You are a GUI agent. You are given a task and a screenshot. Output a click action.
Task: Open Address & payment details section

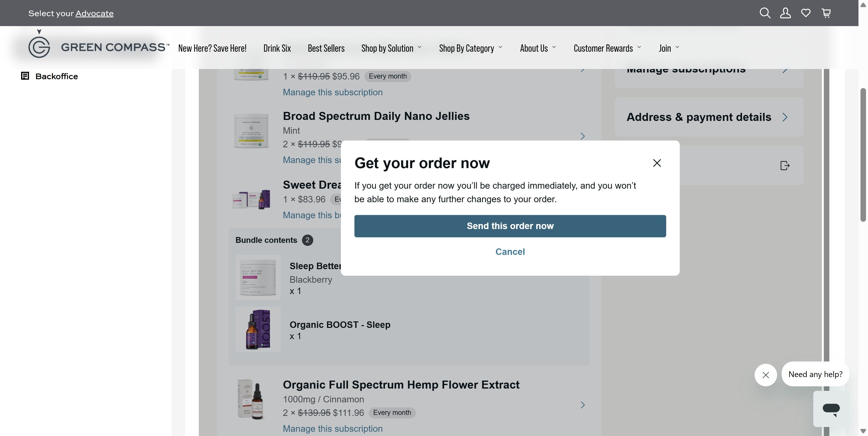point(709,117)
